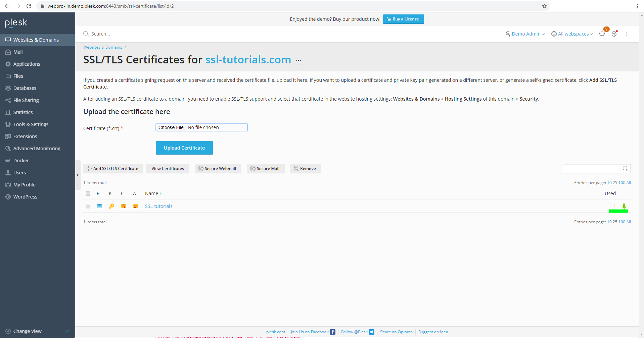Click the private key icon for SSL-tutorials
Viewport: 644px width, 338px height.
pyautogui.click(x=111, y=206)
